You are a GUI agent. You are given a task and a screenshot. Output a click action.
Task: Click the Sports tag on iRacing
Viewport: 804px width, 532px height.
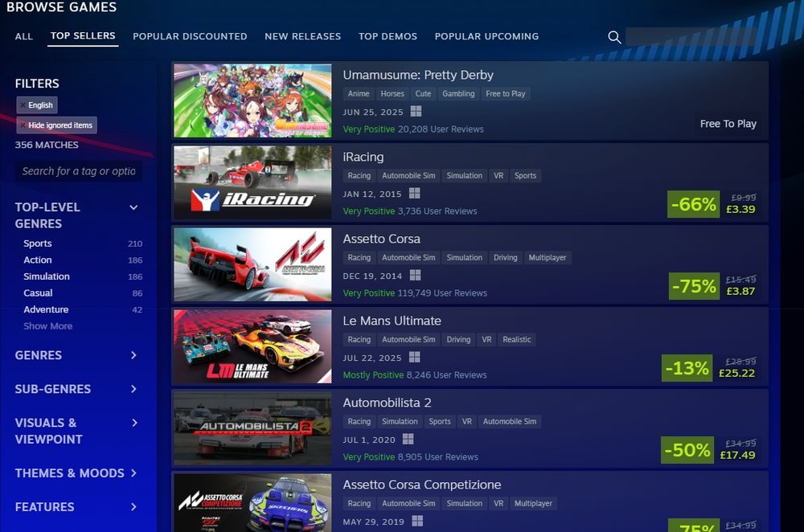click(525, 176)
